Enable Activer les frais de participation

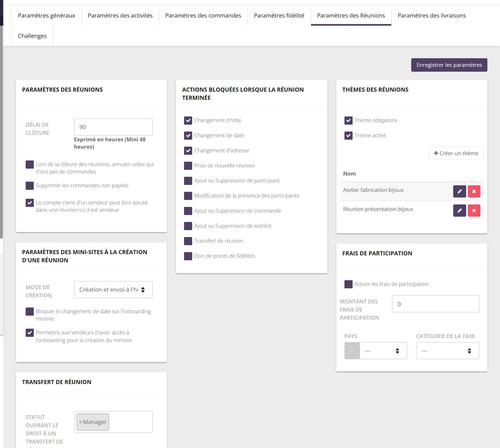pyautogui.click(x=348, y=284)
